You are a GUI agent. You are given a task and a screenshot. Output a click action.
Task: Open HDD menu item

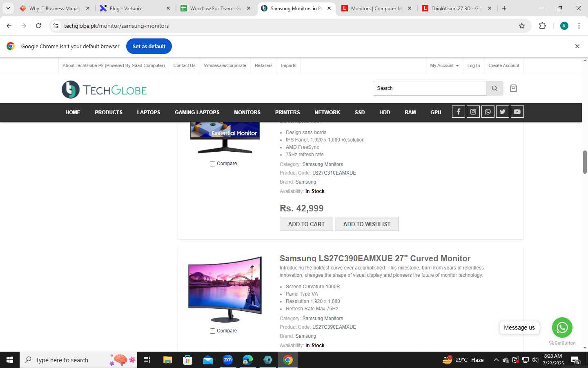pyautogui.click(x=385, y=112)
